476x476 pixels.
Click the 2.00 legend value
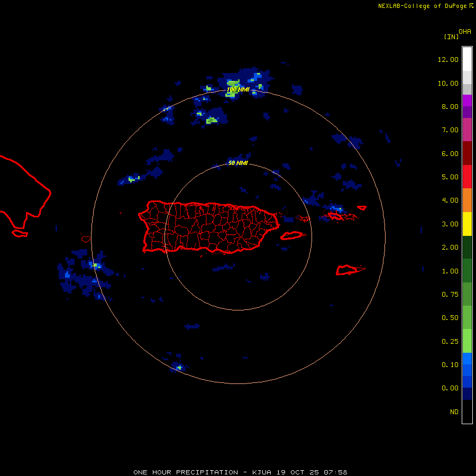tap(450, 248)
